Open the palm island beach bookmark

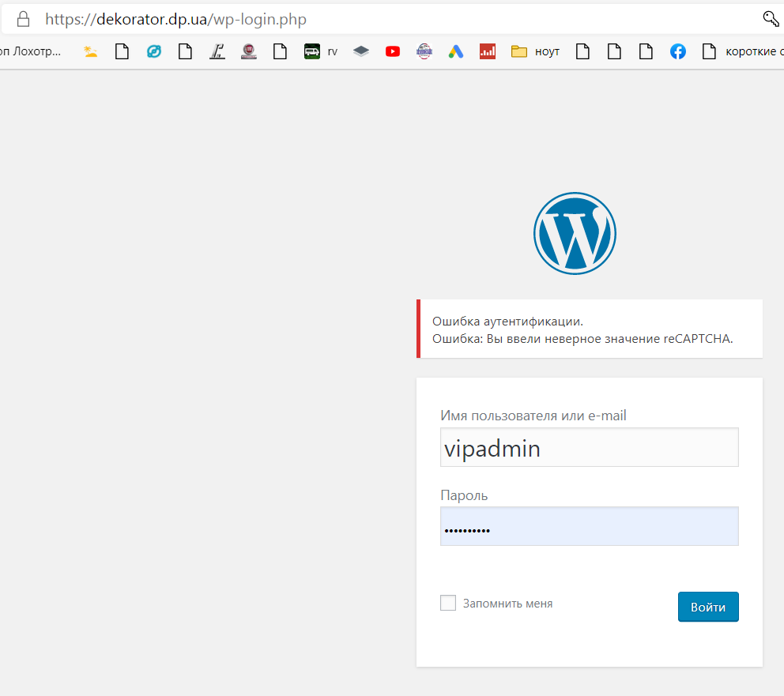(x=91, y=51)
